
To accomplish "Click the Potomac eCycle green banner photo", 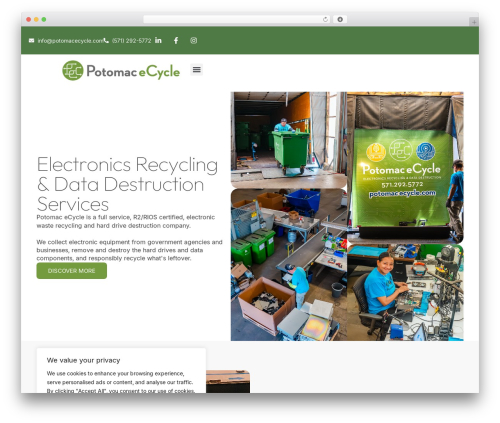I will [405, 168].
